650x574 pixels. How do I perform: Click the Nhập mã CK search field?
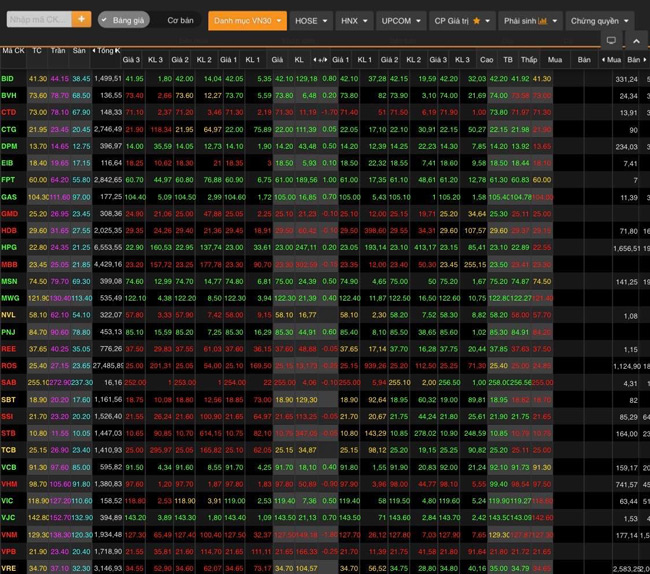(38, 19)
